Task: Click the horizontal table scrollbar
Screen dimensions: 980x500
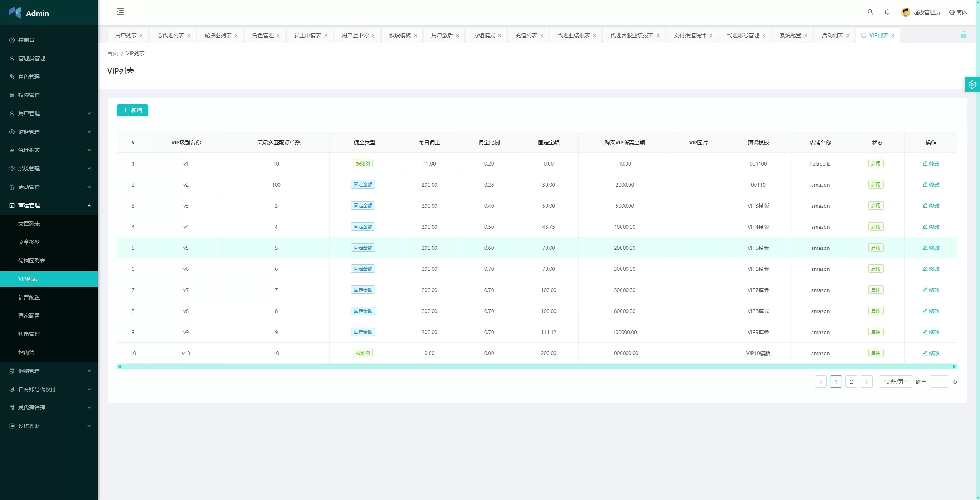Action: pyautogui.click(x=536, y=367)
